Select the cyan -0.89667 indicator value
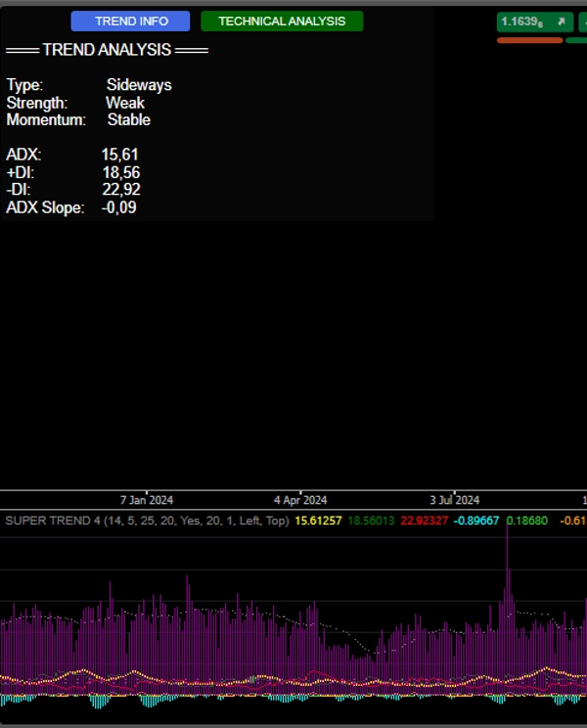The image size is (587, 728). (476, 521)
